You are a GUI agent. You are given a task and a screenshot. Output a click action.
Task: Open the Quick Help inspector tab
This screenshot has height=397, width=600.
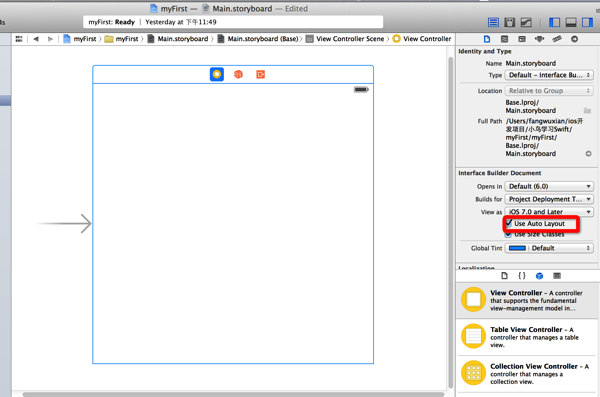tap(504, 39)
